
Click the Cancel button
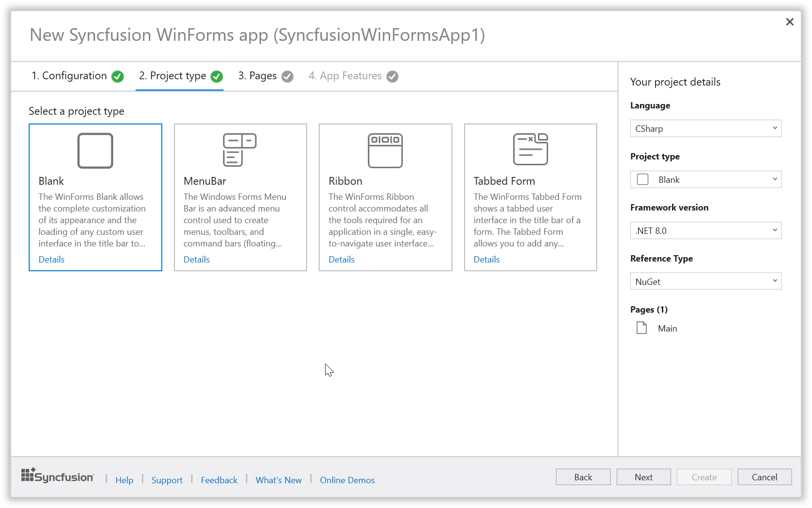(764, 477)
